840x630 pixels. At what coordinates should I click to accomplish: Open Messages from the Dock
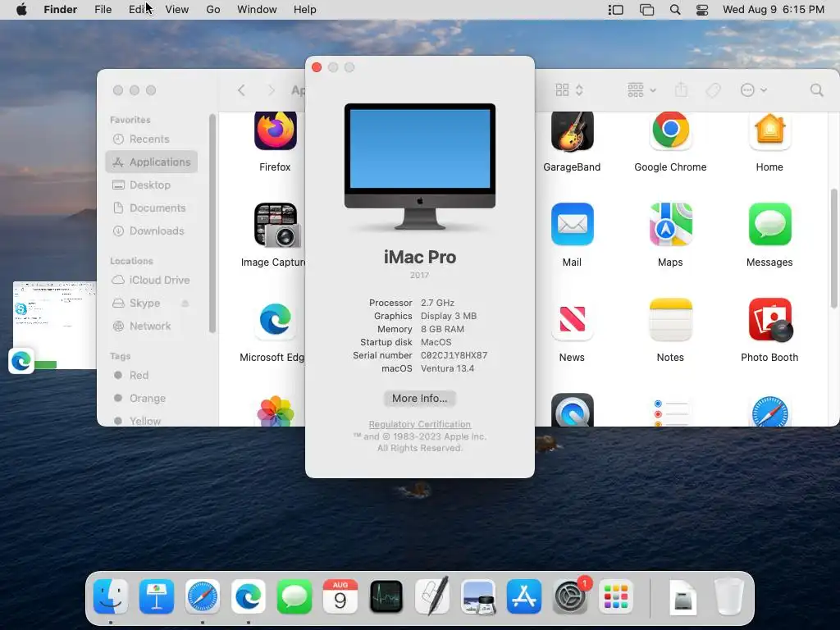point(294,596)
